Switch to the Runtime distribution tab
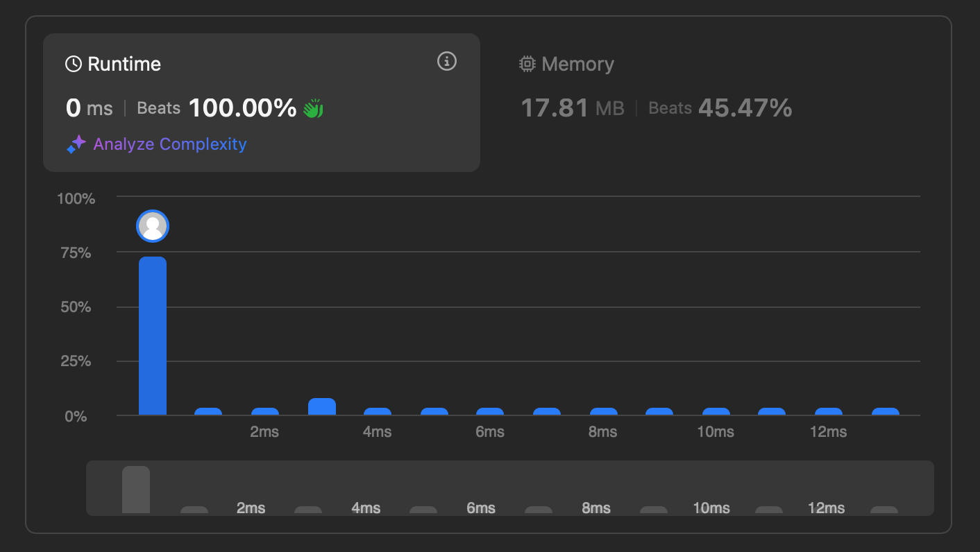980x552 pixels. click(x=262, y=103)
